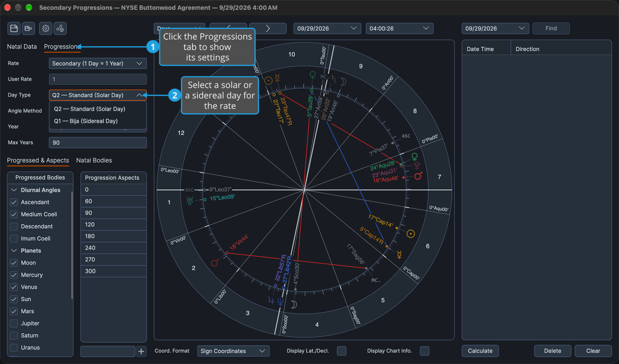619x364 pixels.
Task: Click the plus icon to add aspect
Action: (x=141, y=351)
